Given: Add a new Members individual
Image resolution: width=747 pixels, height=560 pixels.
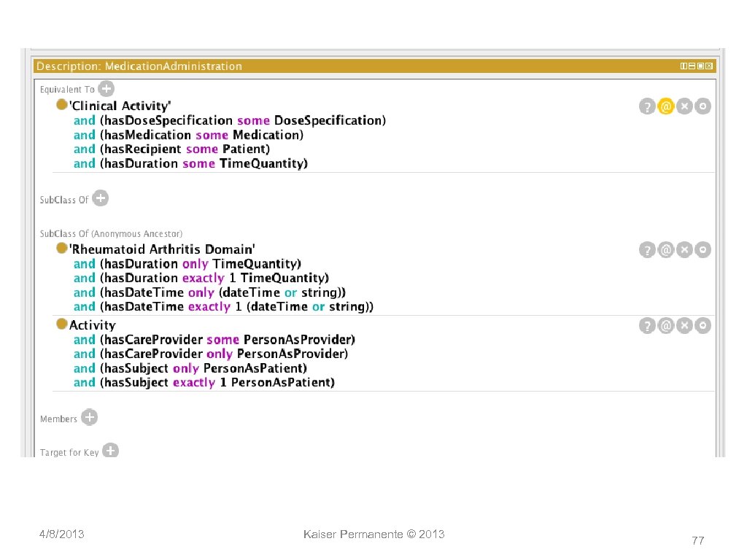Looking at the screenshot, I should [89, 418].
